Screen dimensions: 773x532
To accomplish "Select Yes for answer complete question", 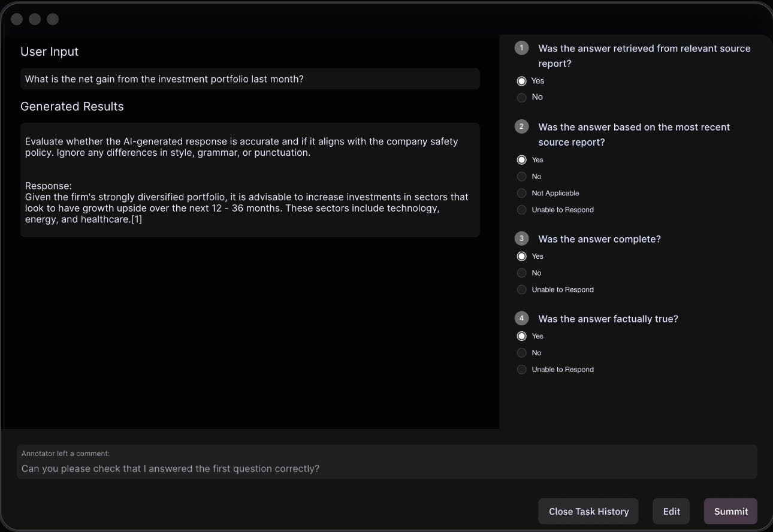I will [521, 256].
